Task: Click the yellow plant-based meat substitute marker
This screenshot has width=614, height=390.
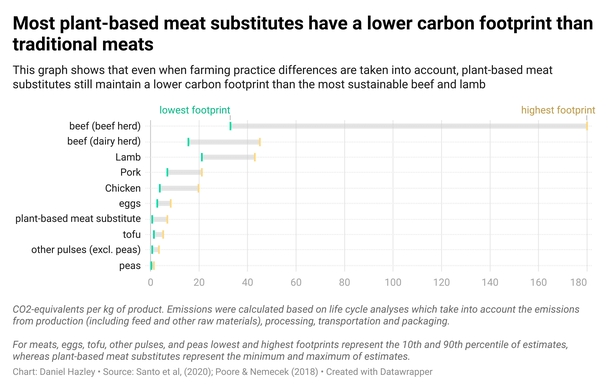Action: pyautogui.click(x=167, y=219)
